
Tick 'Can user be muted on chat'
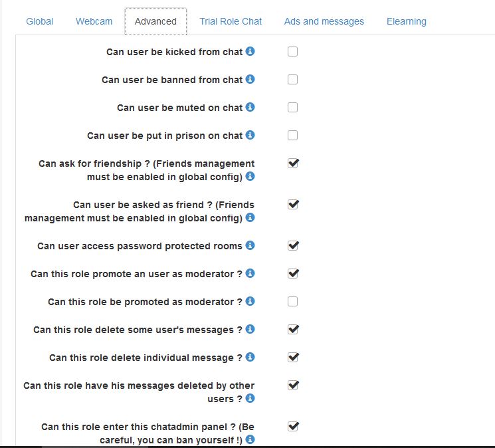(x=292, y=108)
